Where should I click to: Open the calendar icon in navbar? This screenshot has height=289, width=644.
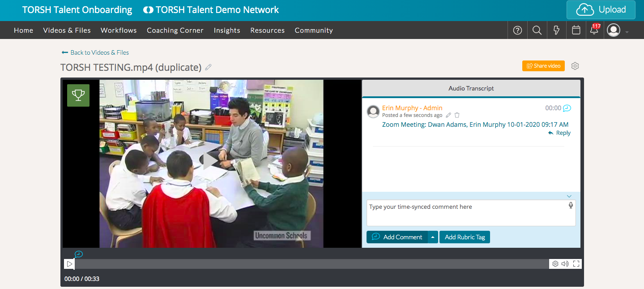(576, 30)
